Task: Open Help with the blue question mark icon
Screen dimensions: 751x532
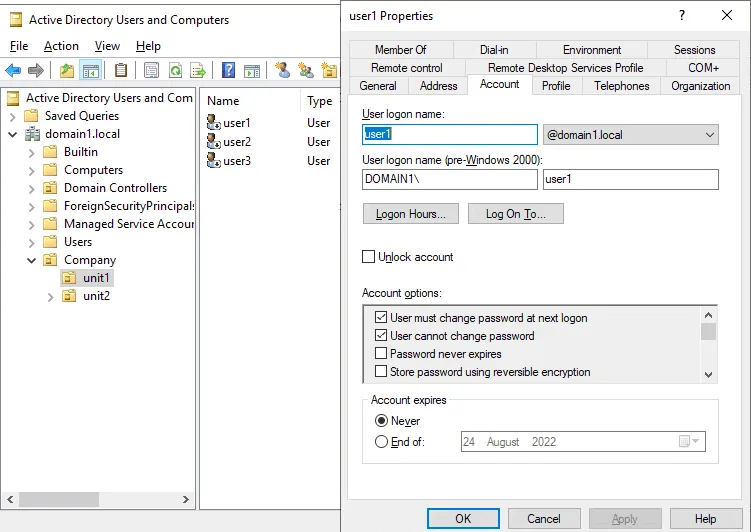Action: click(x=228, y=70)
